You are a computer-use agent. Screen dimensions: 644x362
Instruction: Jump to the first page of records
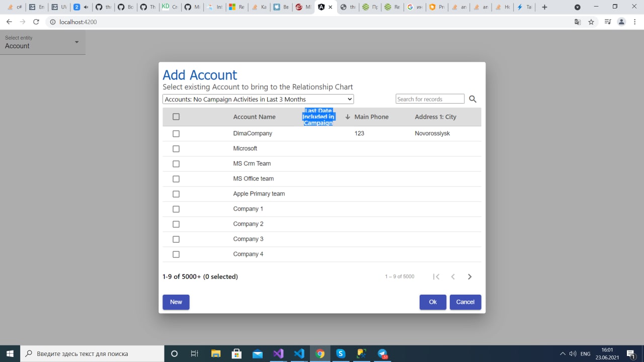coord(436,277)
